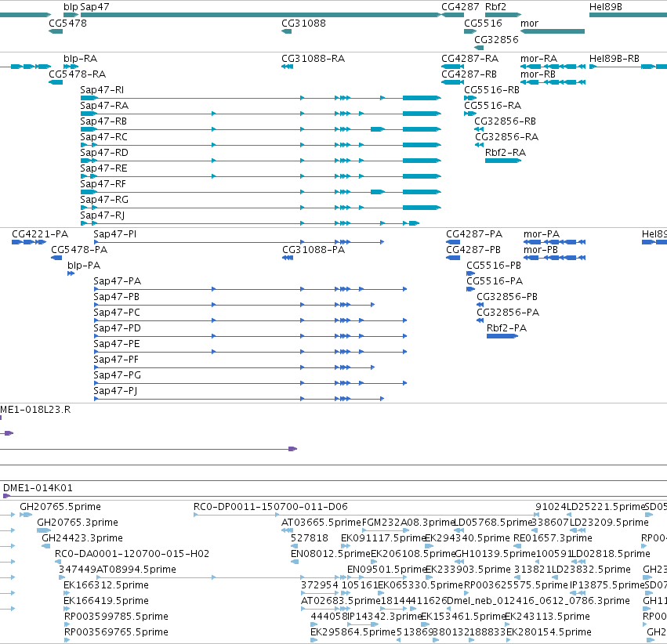Image resolution: width=667 pixels, height=644 pixels.
Task: Click the CG32856-PA protein label
Action: 508,313
